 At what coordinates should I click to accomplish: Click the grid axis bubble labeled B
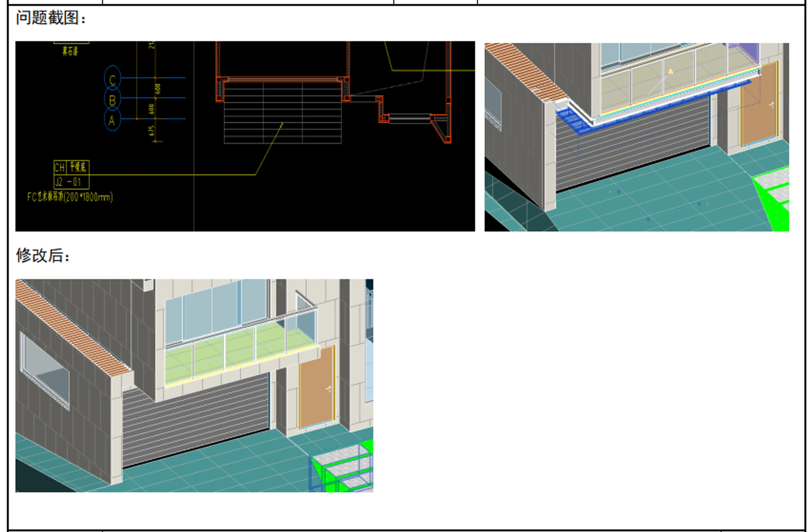click(112, 100)
